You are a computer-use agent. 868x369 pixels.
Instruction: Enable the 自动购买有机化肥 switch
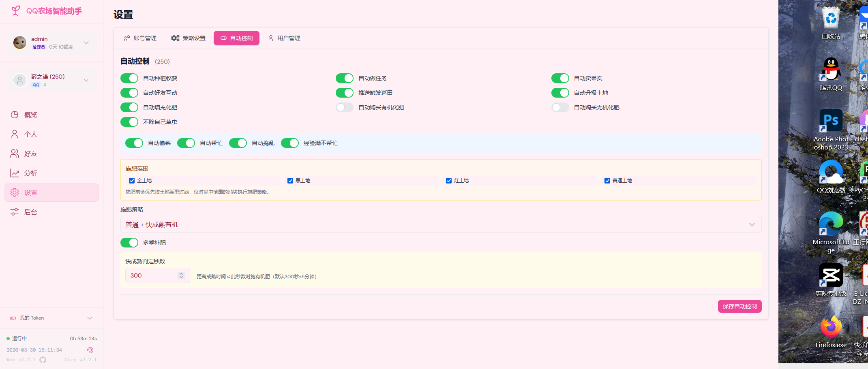tap(345, 107)
